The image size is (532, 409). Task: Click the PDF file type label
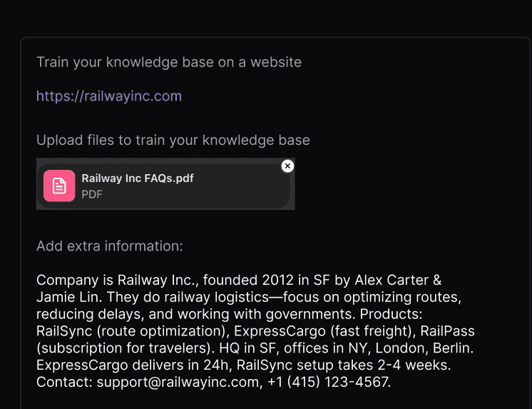tap(92, 194)
